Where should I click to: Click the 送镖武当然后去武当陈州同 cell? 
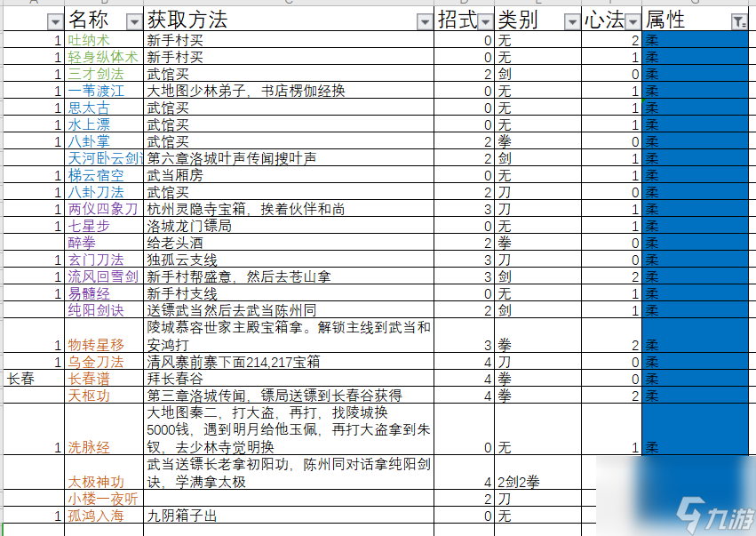(x=289, y=310)
